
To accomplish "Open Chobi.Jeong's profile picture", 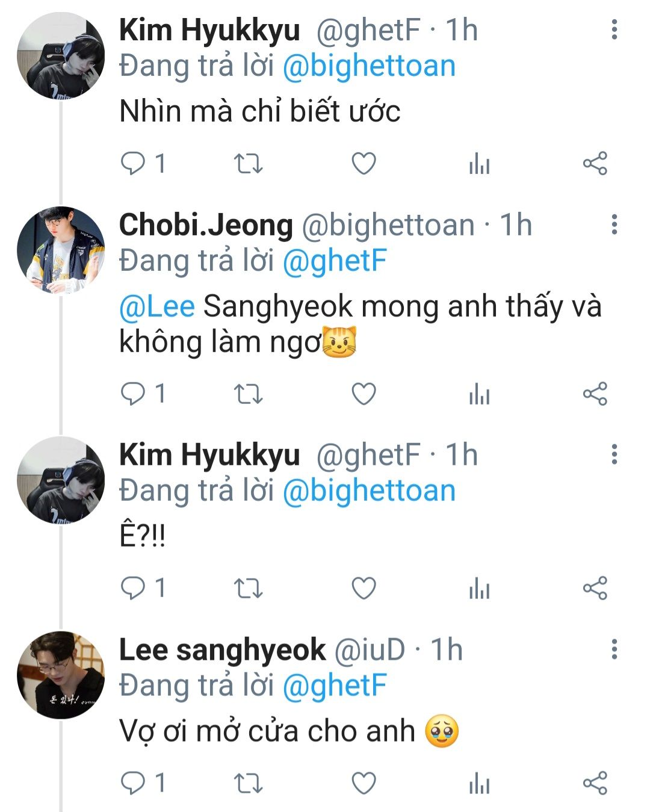I will coord(61,250).
